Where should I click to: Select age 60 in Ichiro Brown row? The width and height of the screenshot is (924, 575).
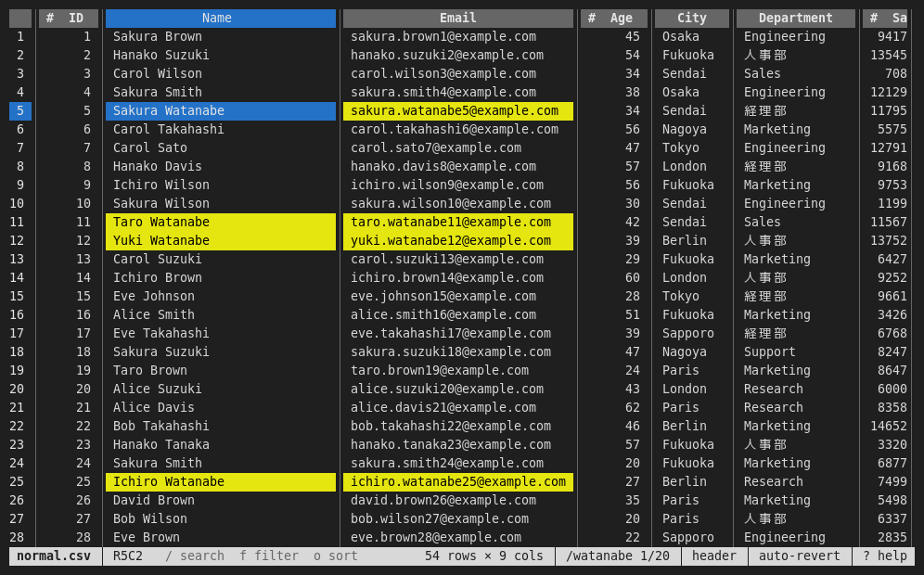pos(614,277)
